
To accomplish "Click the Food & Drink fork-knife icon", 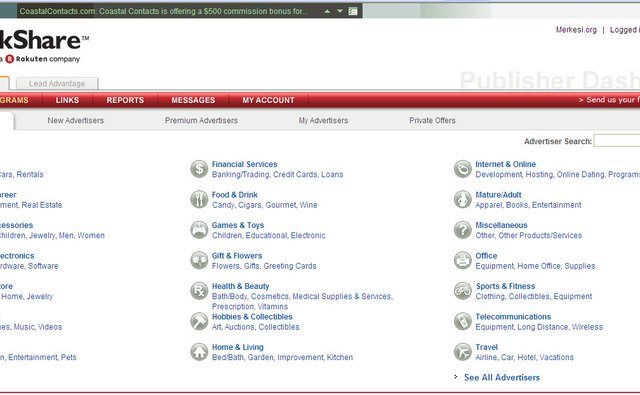I will coord(199,200).
